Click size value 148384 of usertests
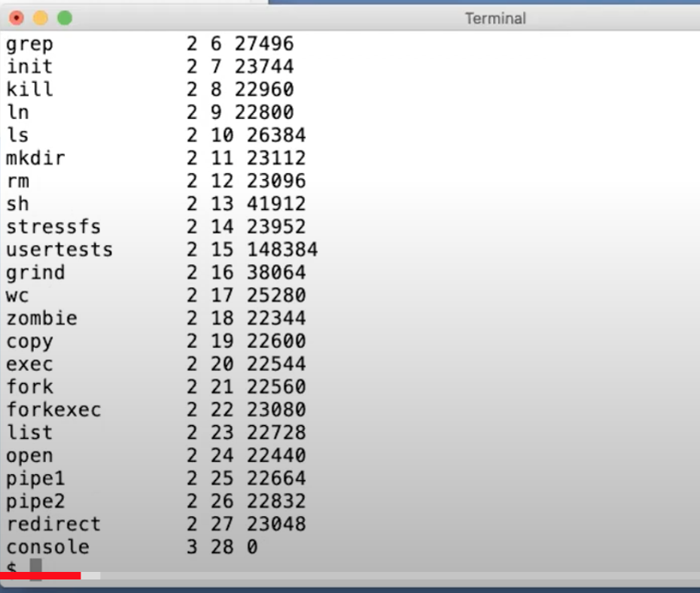 282,250
